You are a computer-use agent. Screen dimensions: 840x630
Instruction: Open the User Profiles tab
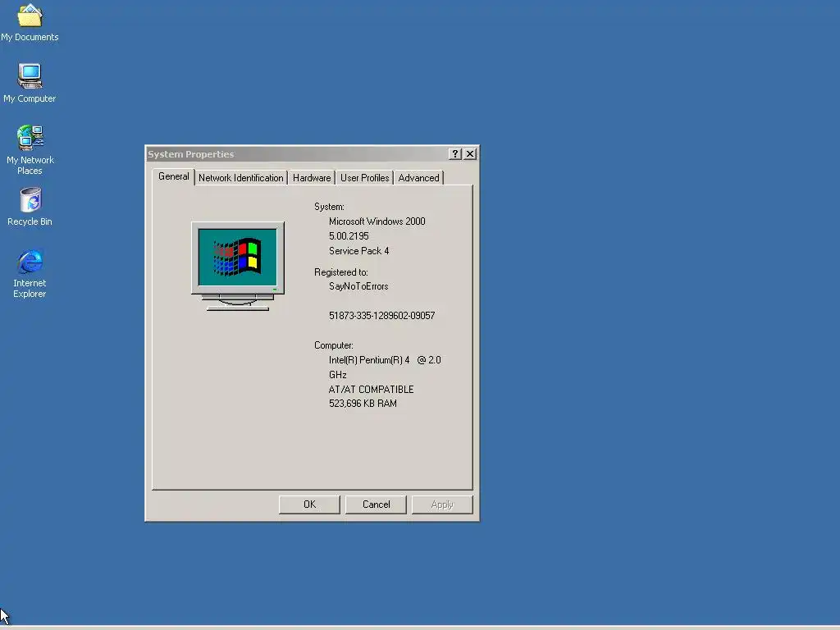click(364, 178)
